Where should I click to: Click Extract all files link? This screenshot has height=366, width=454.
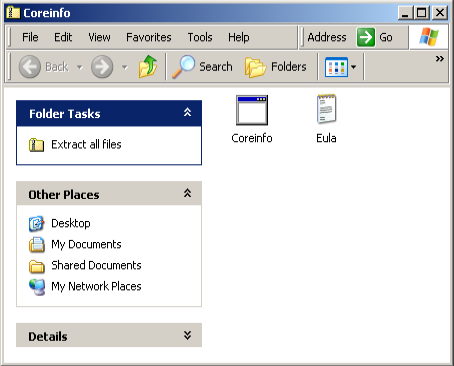point(86,144)
